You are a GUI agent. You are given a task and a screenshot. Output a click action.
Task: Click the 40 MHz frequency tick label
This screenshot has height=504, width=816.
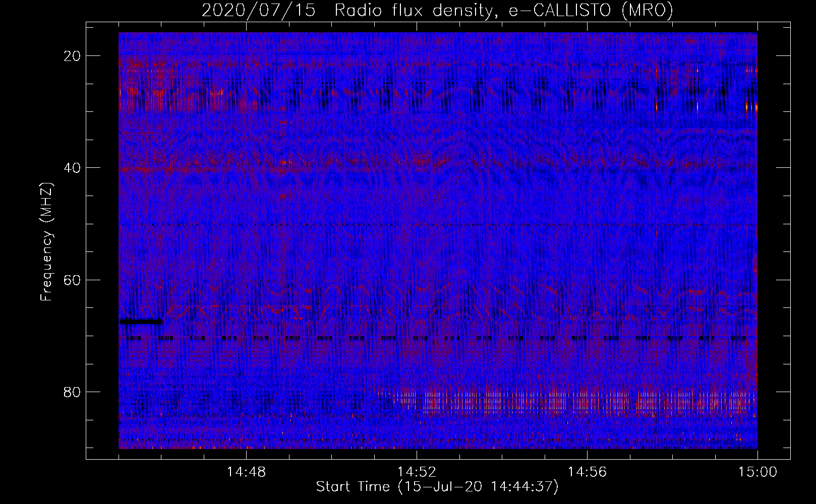pos(72,168)
